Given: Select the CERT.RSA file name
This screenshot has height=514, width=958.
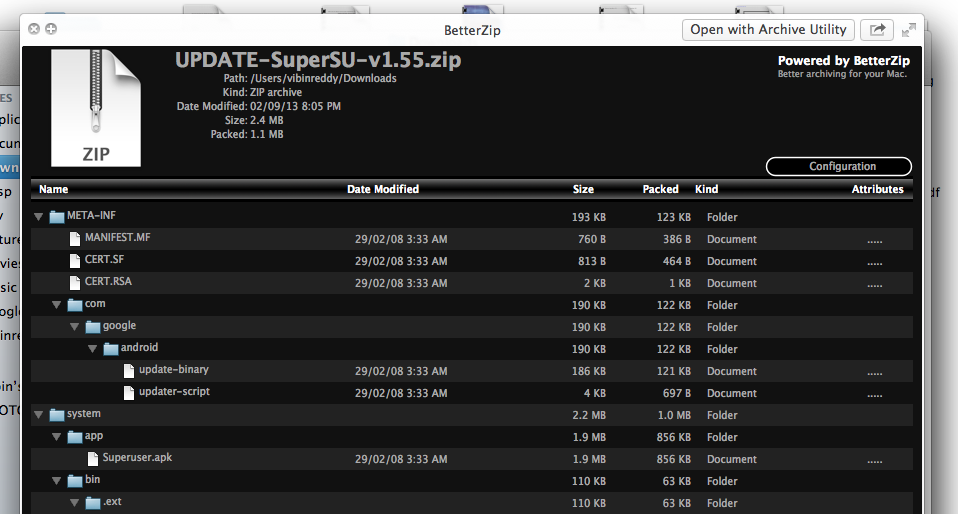Looking at the screenshot, I should click(108, 281).
